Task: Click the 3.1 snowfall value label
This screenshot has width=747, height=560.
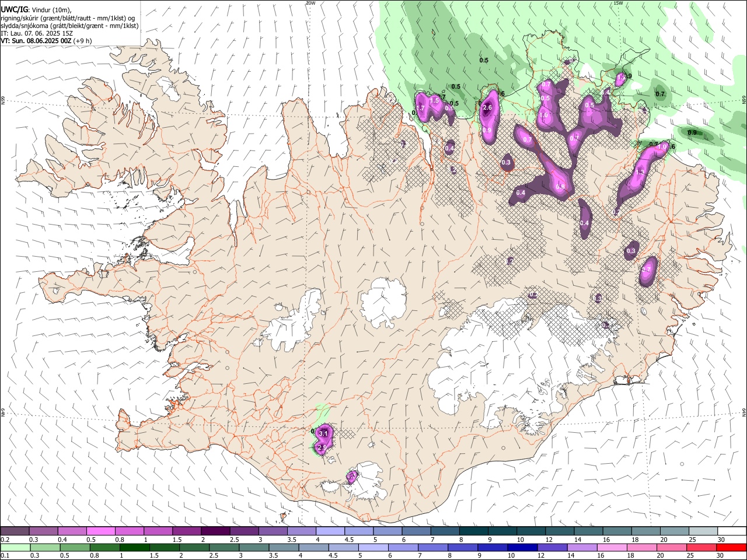Action: point(323,433)
